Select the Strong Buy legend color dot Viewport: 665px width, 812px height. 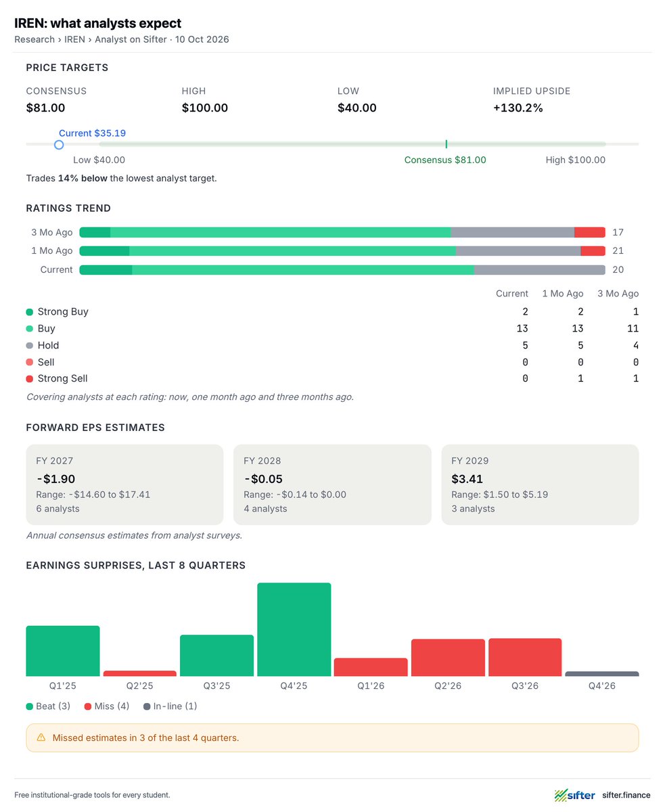(x=30, y=312)
